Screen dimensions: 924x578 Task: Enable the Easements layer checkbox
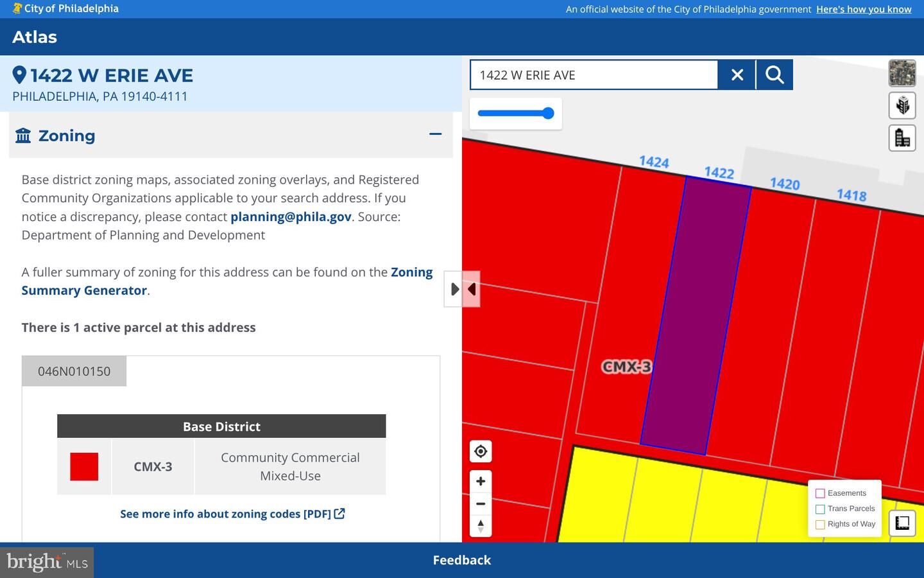point(820,493)
